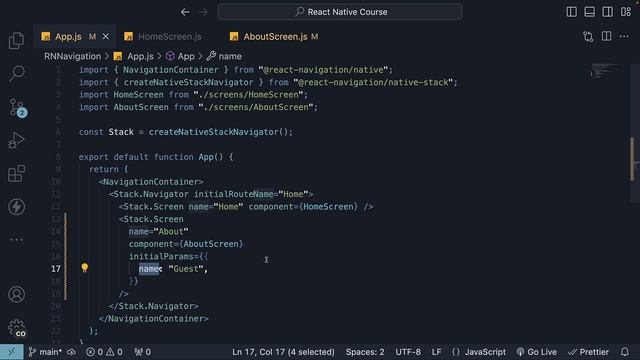Expand the RNNavigation breadcrumb

pos(72,56)
